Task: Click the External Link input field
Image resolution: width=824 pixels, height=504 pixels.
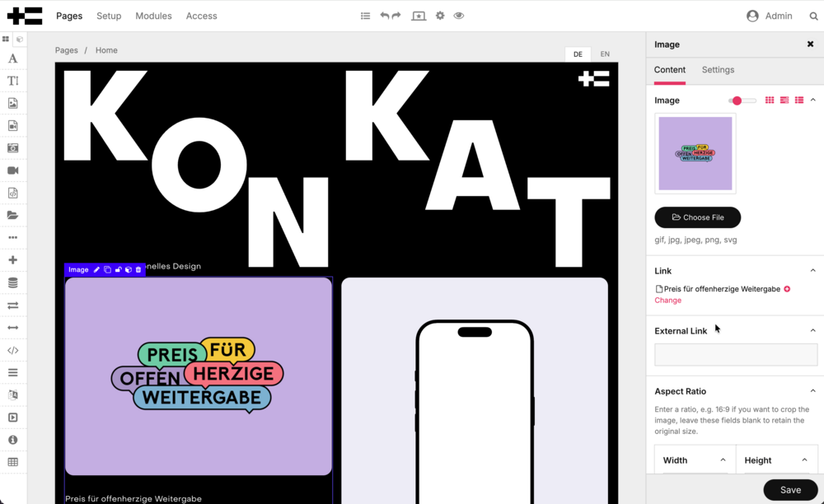Action: pos(735,355)
